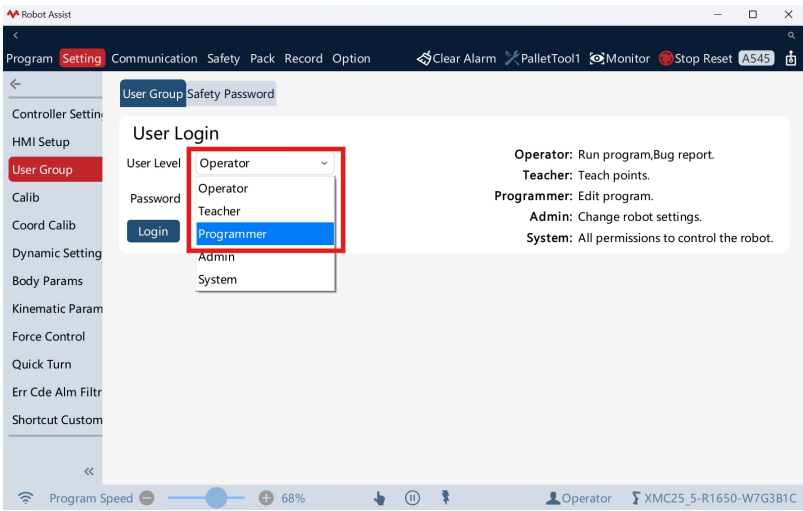Open Calib in the sidebar
Screen dimensions: 803x511
click(55, 197)
